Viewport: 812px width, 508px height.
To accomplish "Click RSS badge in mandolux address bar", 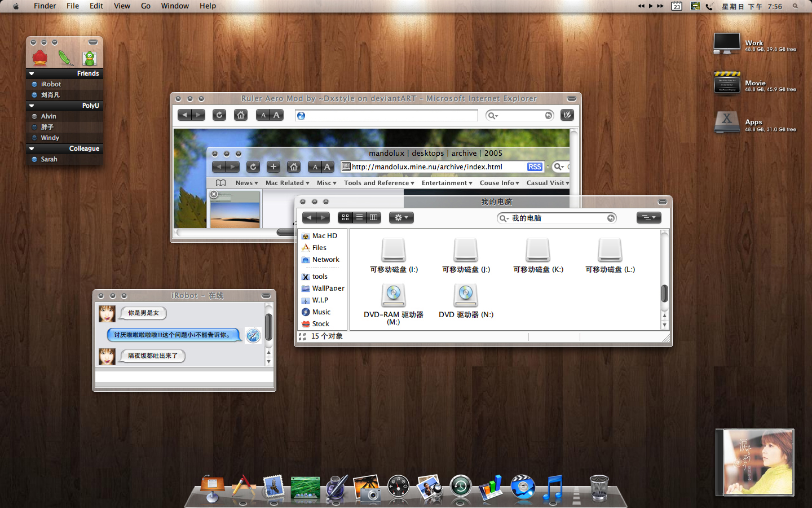I will (535, 167).
